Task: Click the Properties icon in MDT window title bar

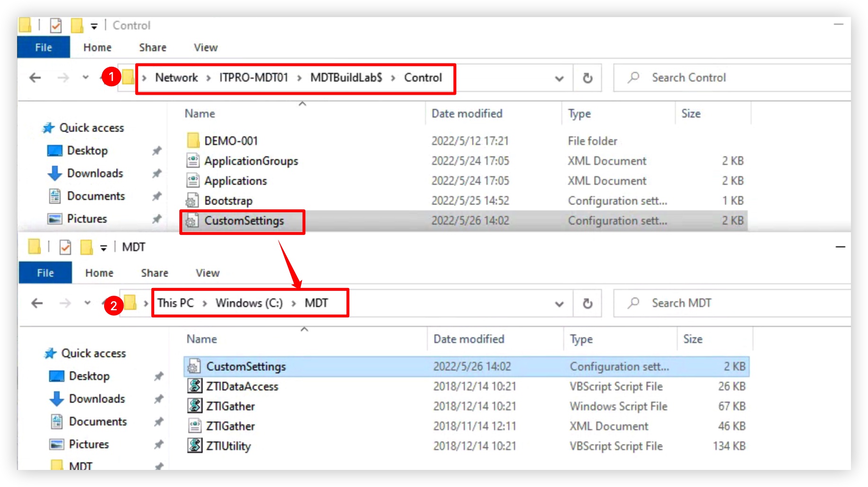Action: click(65, 247)
